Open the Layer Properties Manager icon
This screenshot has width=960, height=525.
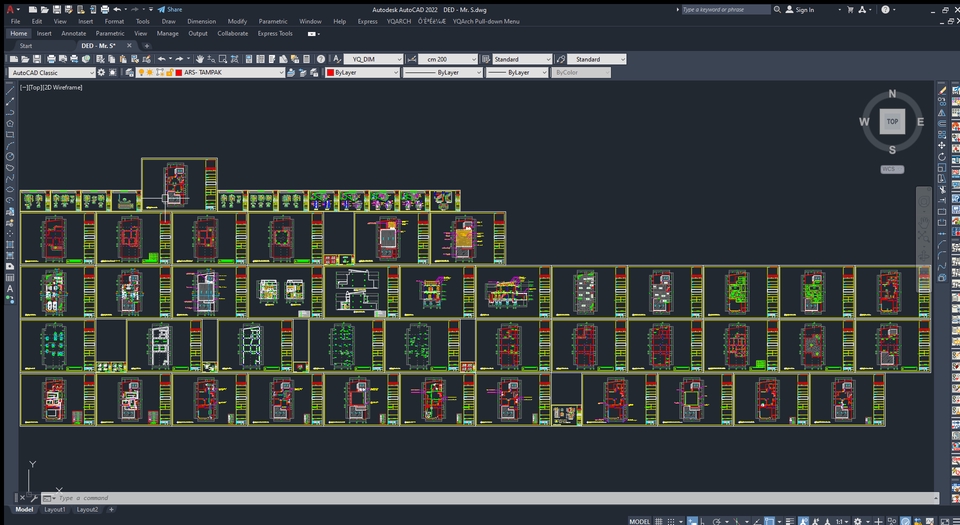click(x=129, y=72)
